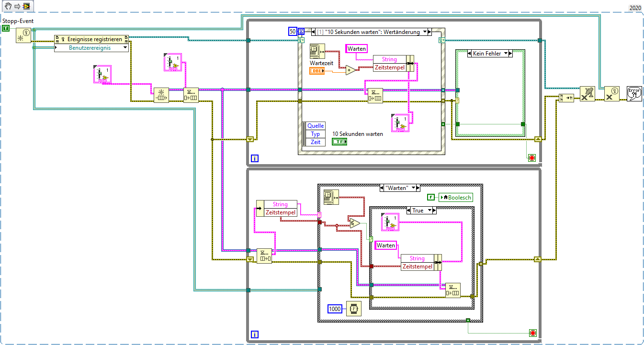
Task: Select the queue constant wired to Obtain Queue
Action: coord(102,75)
